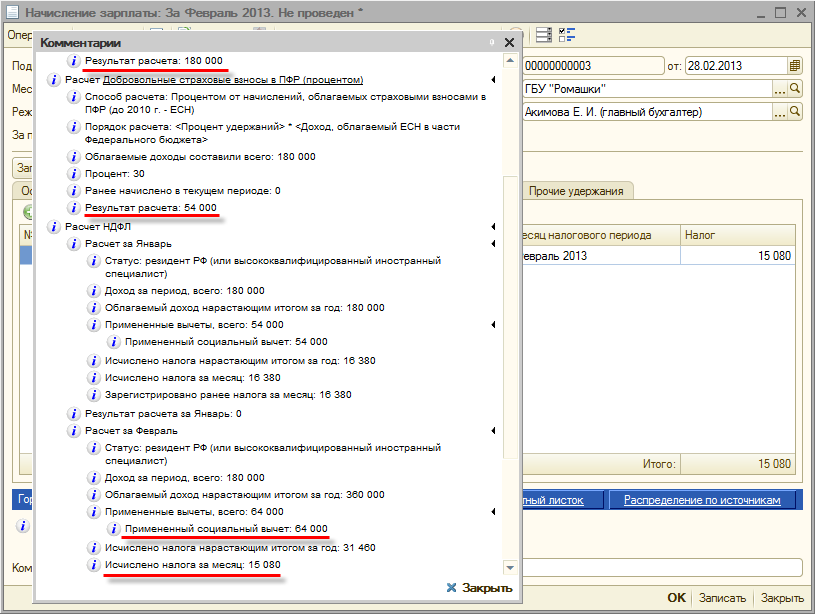Click the Налог column header

738,236
